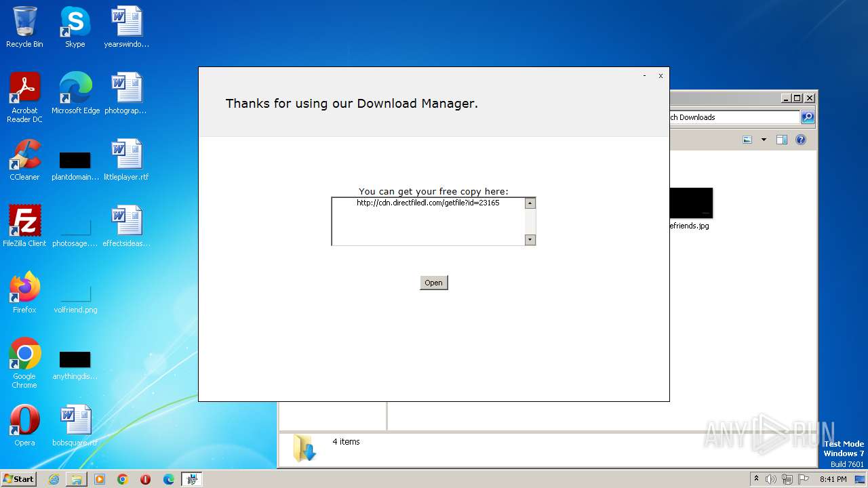The image size is (868, 488).
Task: Click the volume speaker tray icon
Action: tap(771, 479)
